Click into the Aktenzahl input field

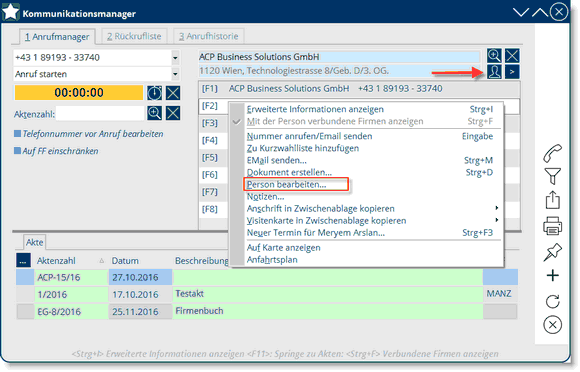click(x=100, y=114)
